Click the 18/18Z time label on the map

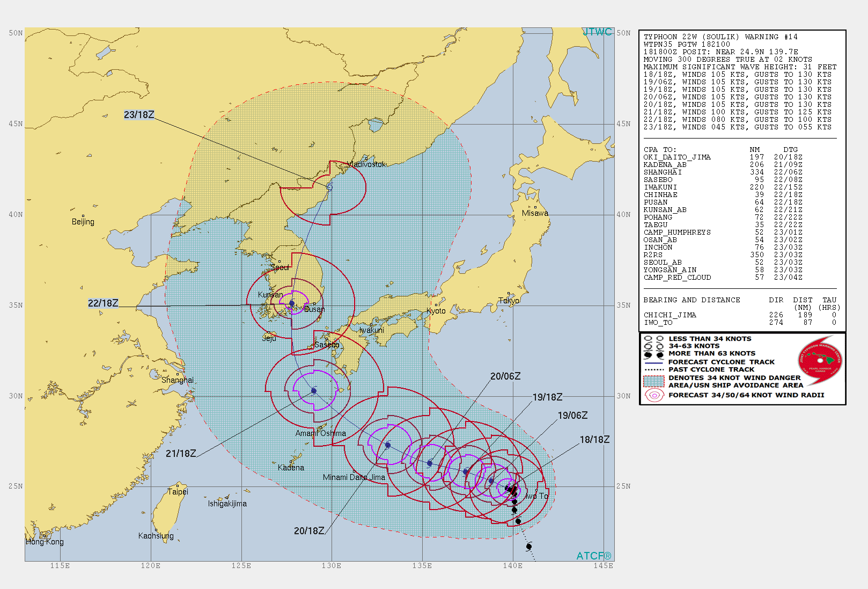(594, 440)
